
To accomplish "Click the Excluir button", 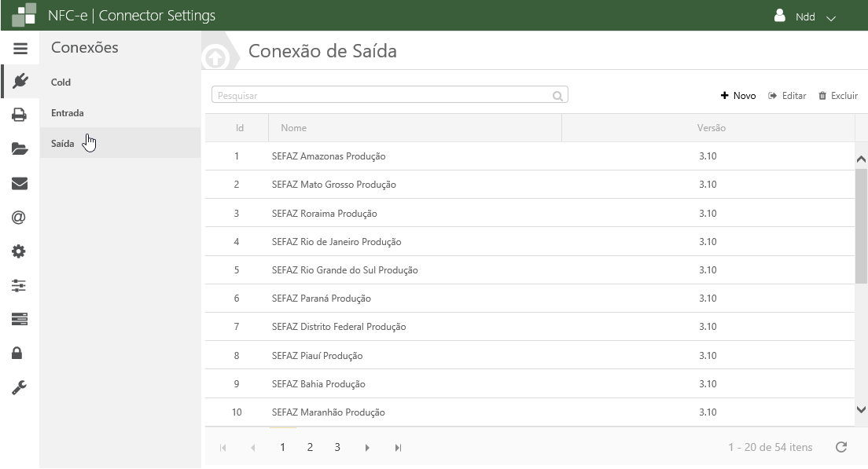I will click(838, 96).
